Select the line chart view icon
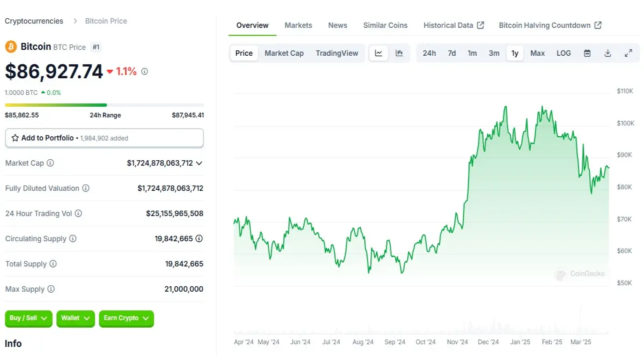The width and height of the screenshot is (644, 356). [378, 53]
